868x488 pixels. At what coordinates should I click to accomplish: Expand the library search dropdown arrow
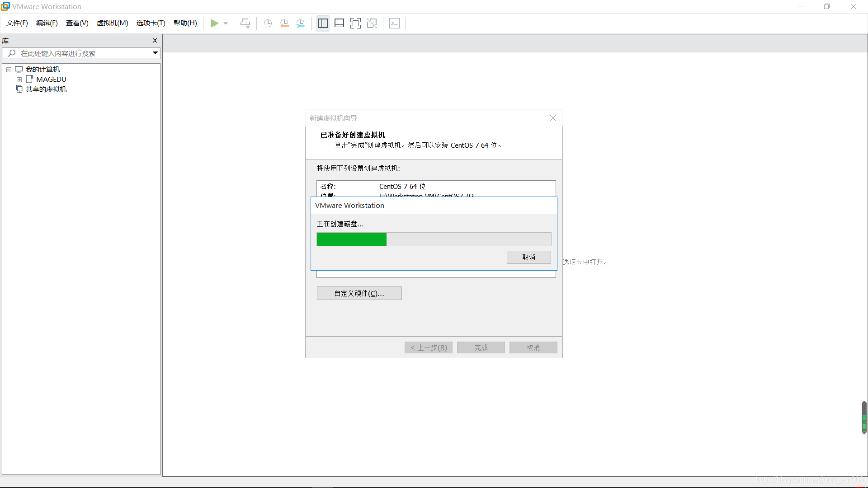tap(155, 53)
